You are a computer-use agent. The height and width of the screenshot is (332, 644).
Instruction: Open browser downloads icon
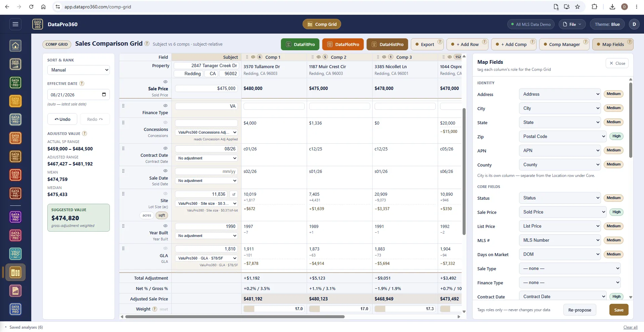click(612, 7)
